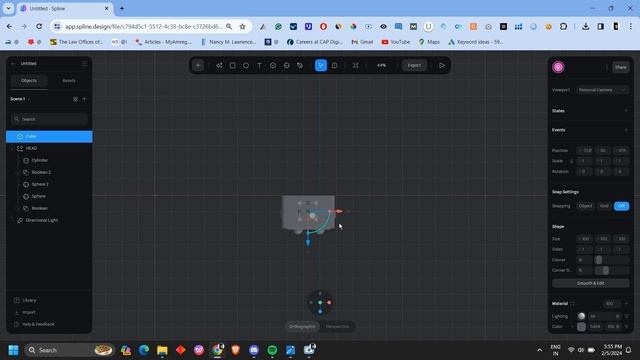Click the object Search field
The image size is (640, 360).
click(49, 119)
